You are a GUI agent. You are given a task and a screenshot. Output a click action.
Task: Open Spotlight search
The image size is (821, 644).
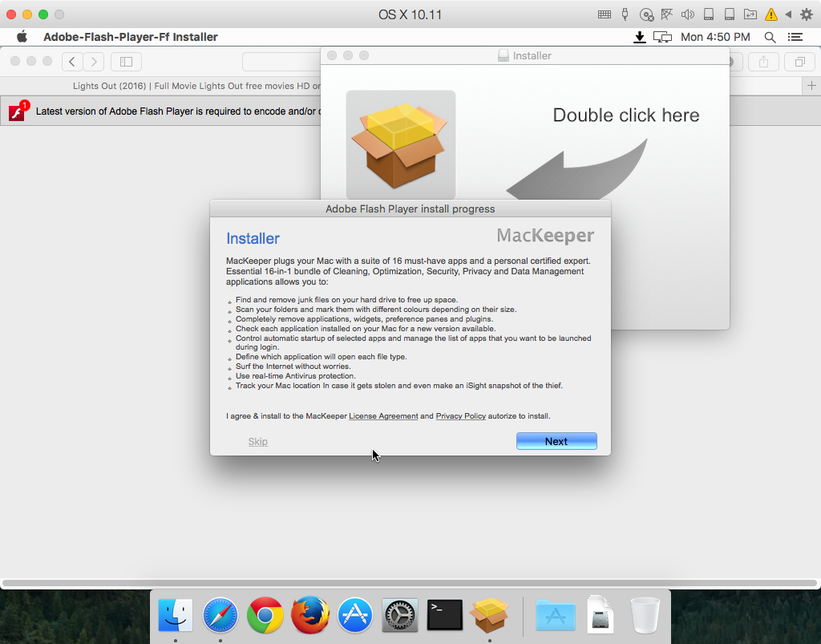pyautogui.click(x=770, y=37)
